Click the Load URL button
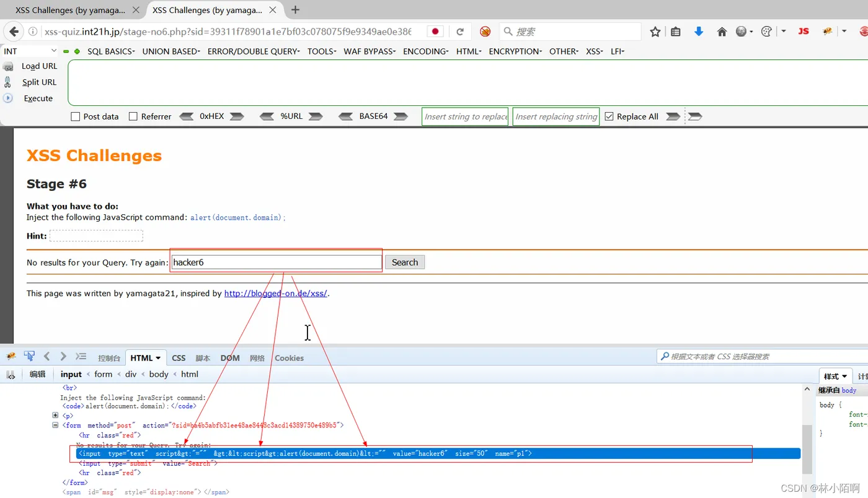Screen dimensions: 868x498 (x=39, y=66)
